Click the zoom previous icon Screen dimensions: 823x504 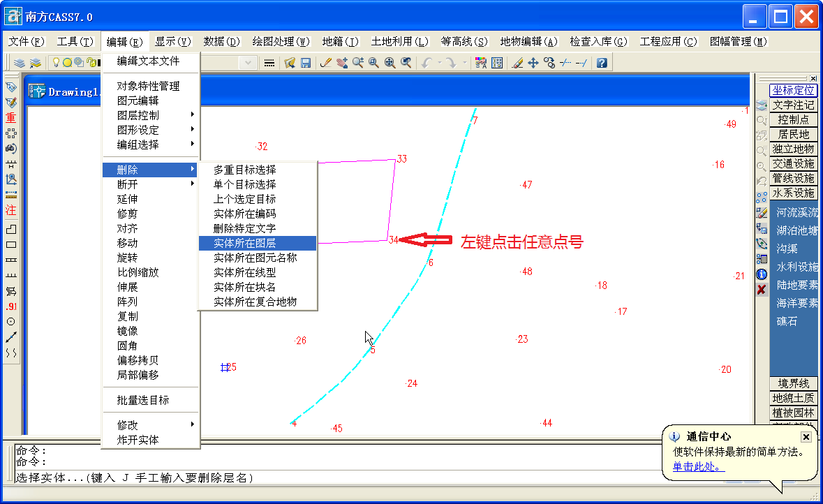406,63
